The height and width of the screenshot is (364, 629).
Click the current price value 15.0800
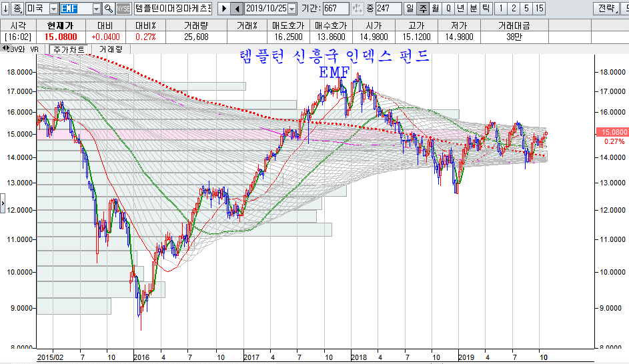tap(61, 37)
